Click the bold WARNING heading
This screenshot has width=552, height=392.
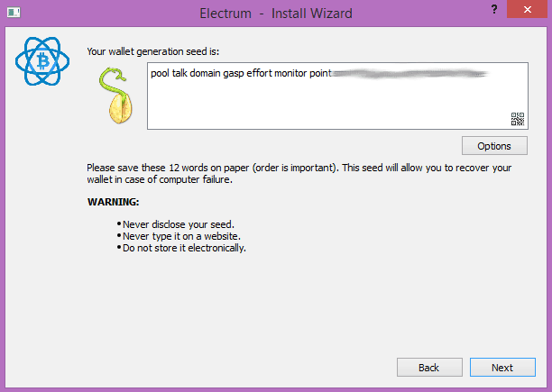(113, 202)
